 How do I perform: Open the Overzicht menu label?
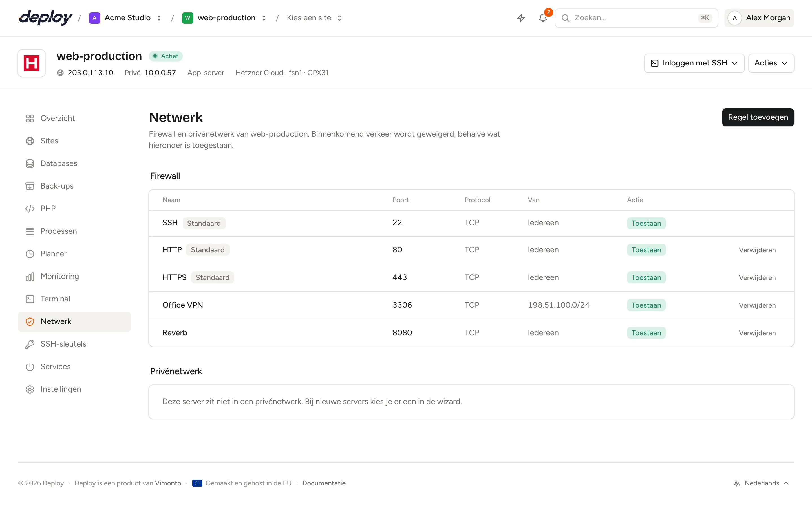coord(58,118)
